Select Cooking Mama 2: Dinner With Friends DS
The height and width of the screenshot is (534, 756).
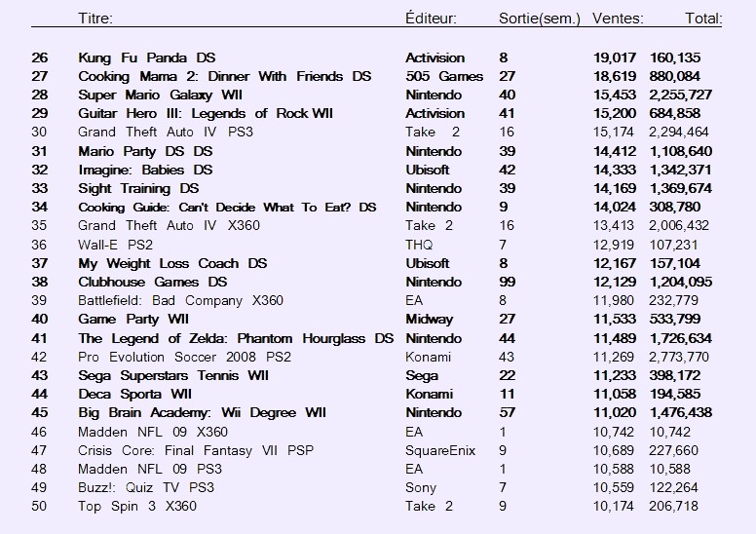click(225, 76)
